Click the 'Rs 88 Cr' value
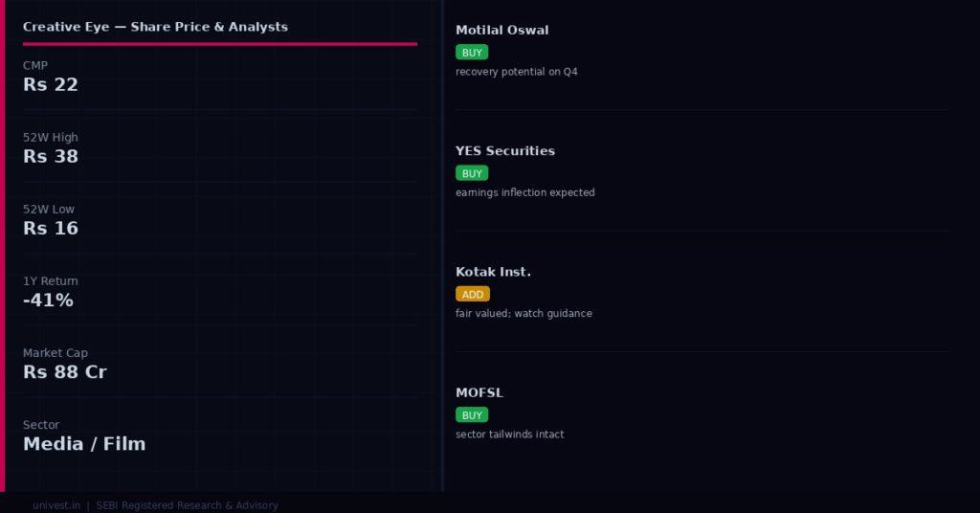This screenshot has width=980, height=513. coord(65,371)
